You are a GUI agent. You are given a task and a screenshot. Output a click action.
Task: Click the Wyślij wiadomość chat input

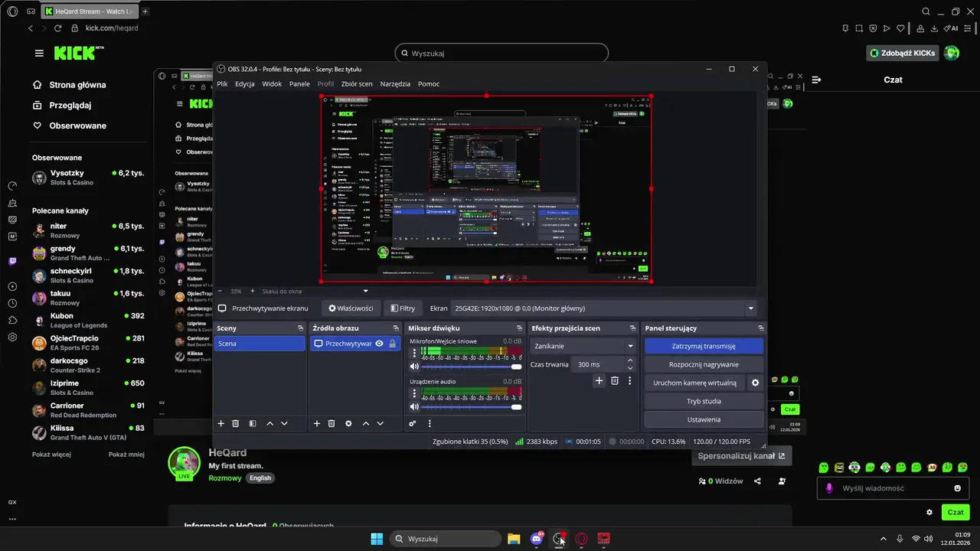pos(893,488)
